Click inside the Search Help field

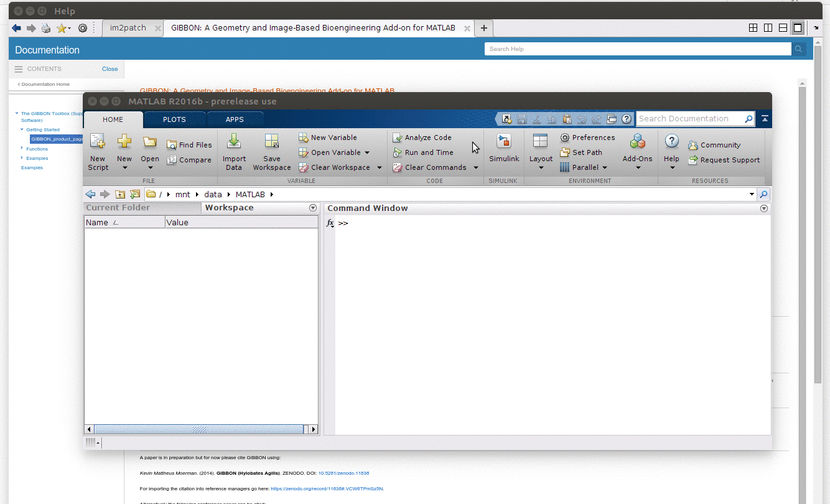[x=638, y=49]
